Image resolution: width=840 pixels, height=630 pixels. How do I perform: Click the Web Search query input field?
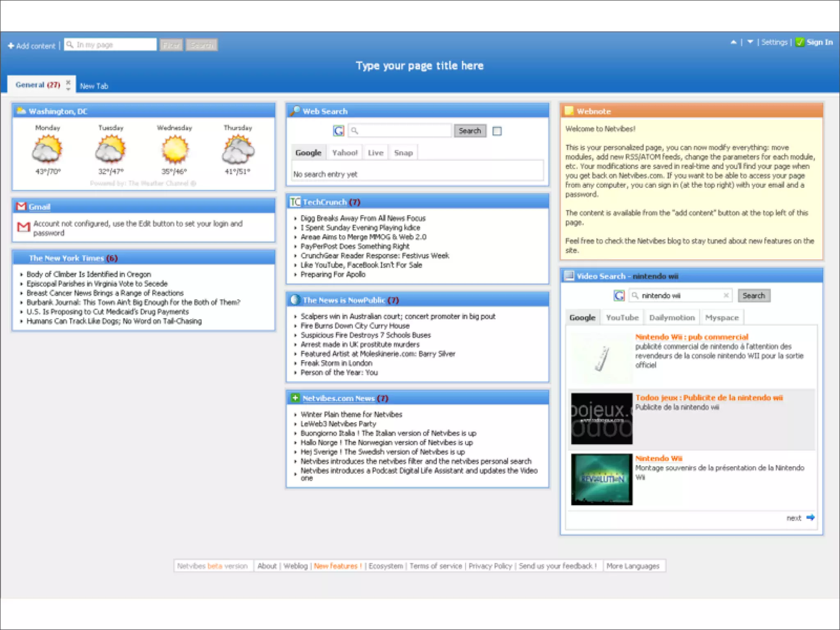[400, 131]
